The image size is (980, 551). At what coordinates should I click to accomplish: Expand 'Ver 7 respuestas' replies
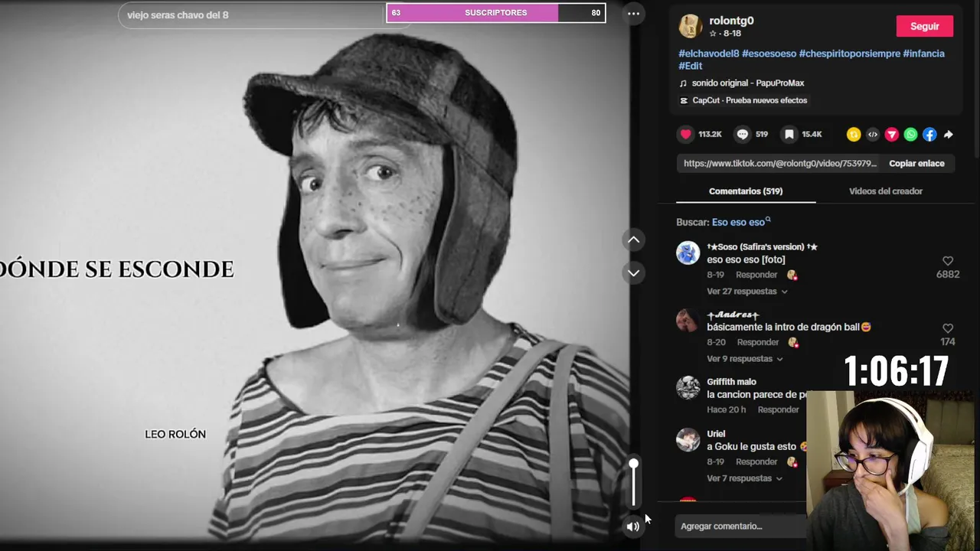point(744,478)
